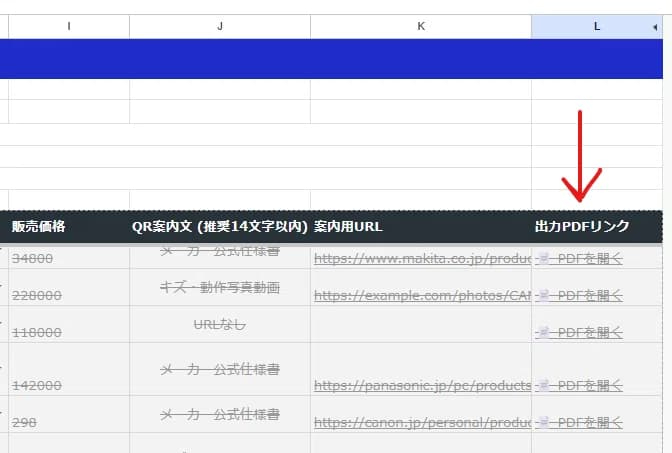Select column K header

click(x=421, y=27)
